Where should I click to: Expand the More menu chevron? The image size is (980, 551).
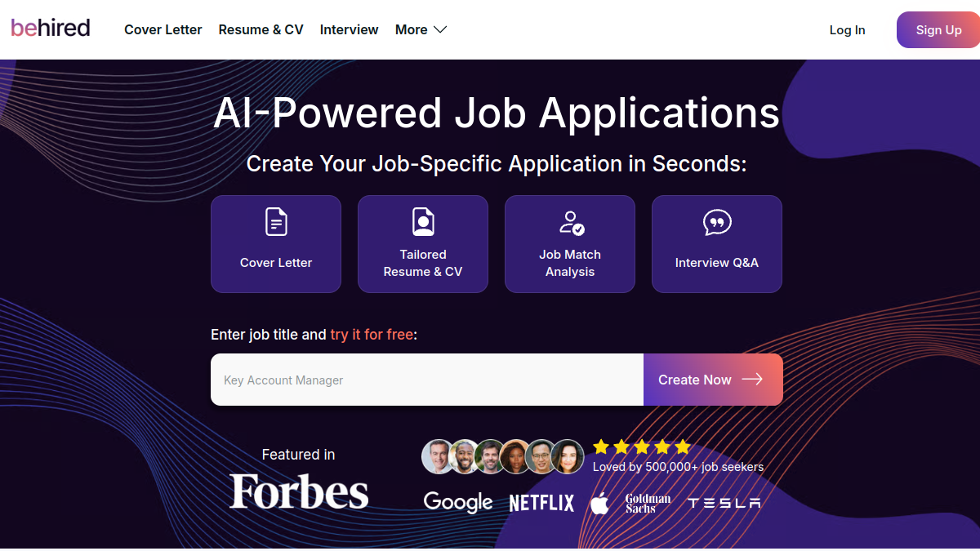coord(440,29)
